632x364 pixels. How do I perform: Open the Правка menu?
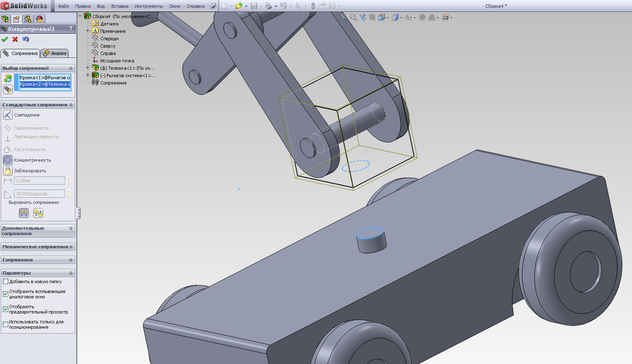[83, 6]
